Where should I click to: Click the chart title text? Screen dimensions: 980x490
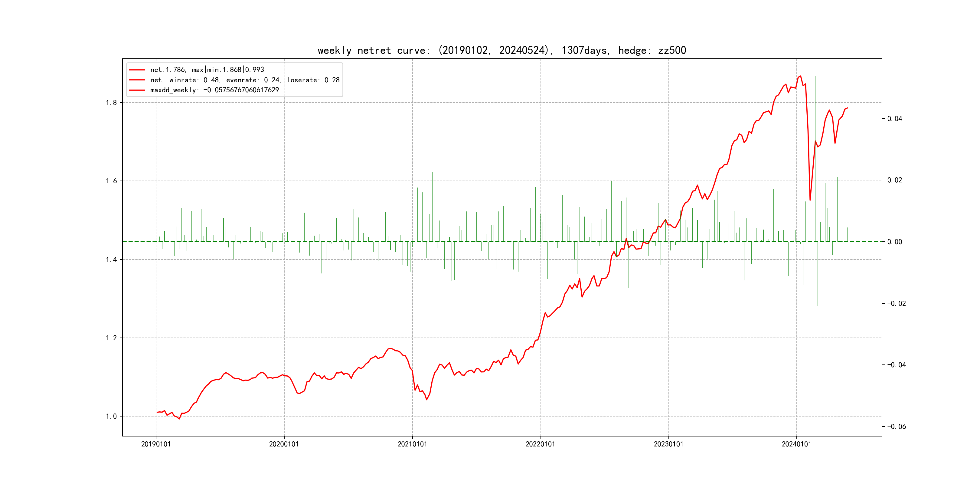point(501,51)
